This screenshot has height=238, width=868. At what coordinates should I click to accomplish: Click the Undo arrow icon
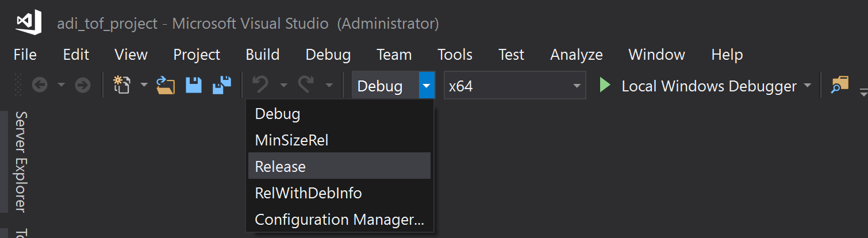(260, 86)
